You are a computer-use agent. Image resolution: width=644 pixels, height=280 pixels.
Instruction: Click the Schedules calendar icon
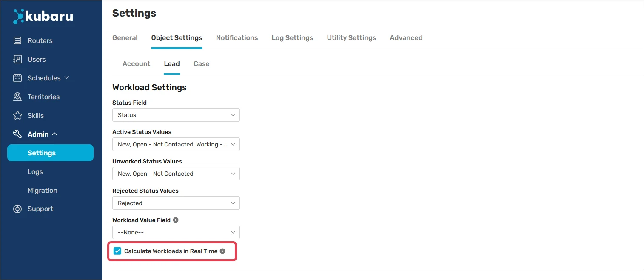click(17, 78)
